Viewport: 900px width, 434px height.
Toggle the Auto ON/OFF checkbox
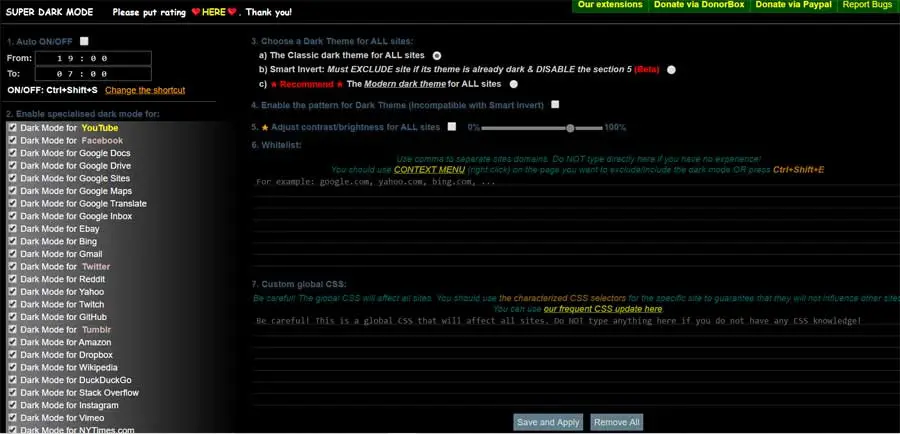coord(84,41)
